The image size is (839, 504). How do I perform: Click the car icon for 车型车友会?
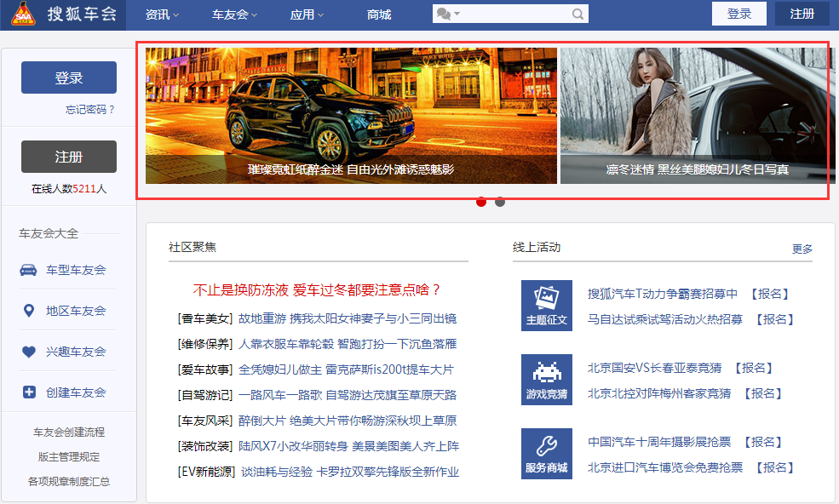coord(29,270)
